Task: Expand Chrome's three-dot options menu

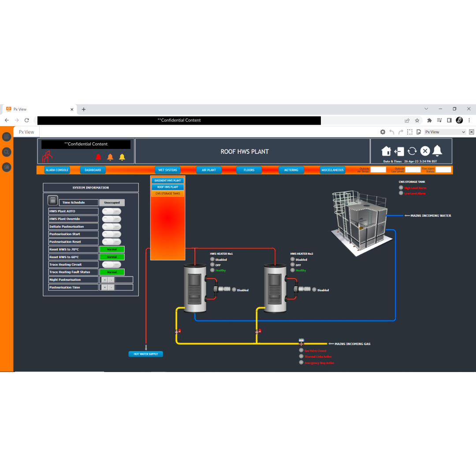Action: click(x=469, y=120)
